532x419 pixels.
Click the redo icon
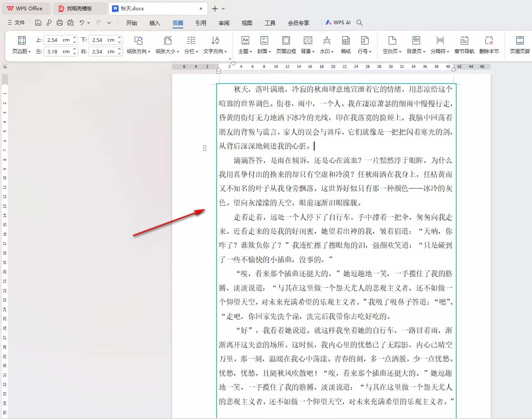click(x=98, y=23)
